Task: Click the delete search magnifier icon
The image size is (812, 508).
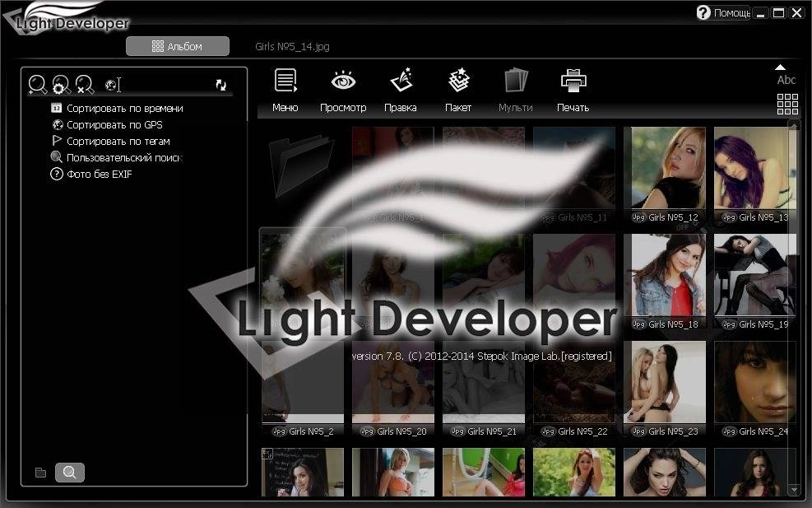Action: (85, 85)
